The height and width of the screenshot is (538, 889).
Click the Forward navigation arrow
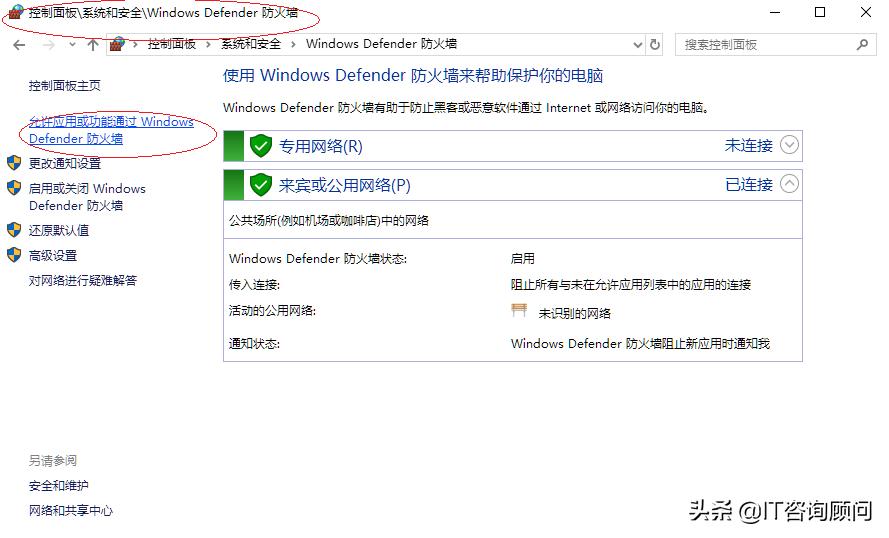pos(49,45)
